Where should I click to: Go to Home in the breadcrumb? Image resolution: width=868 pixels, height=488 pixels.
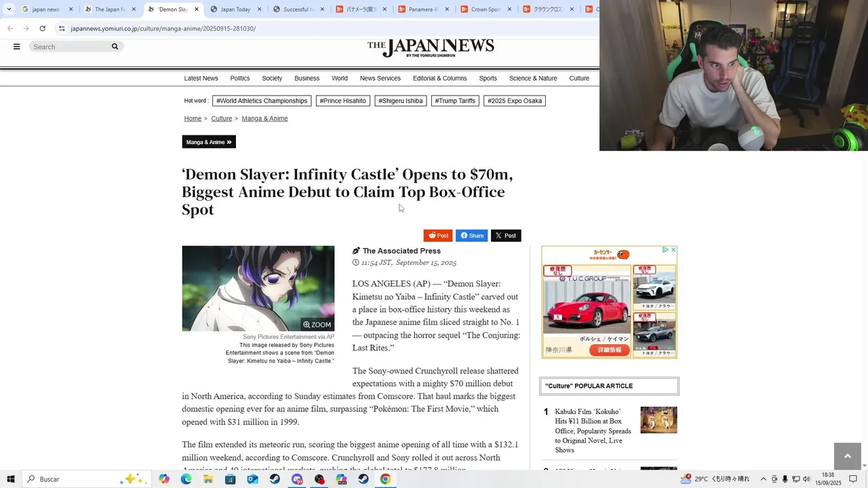click(193, 119)
